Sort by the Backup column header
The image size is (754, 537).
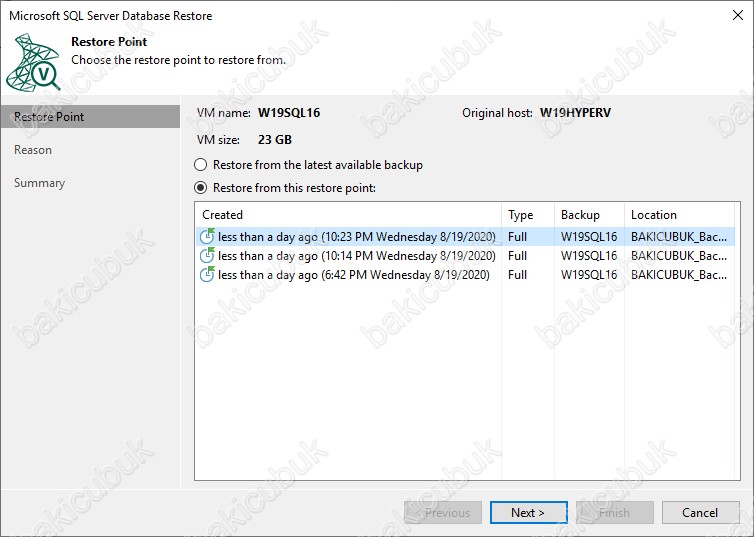589,214
